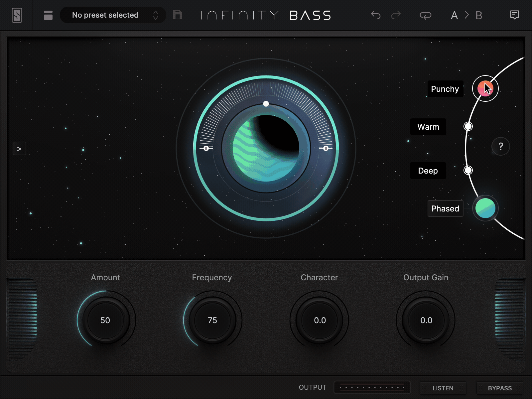Screen dimensions: 532x399
Task: Select the Deep mode point
Action: click(468, 170)
